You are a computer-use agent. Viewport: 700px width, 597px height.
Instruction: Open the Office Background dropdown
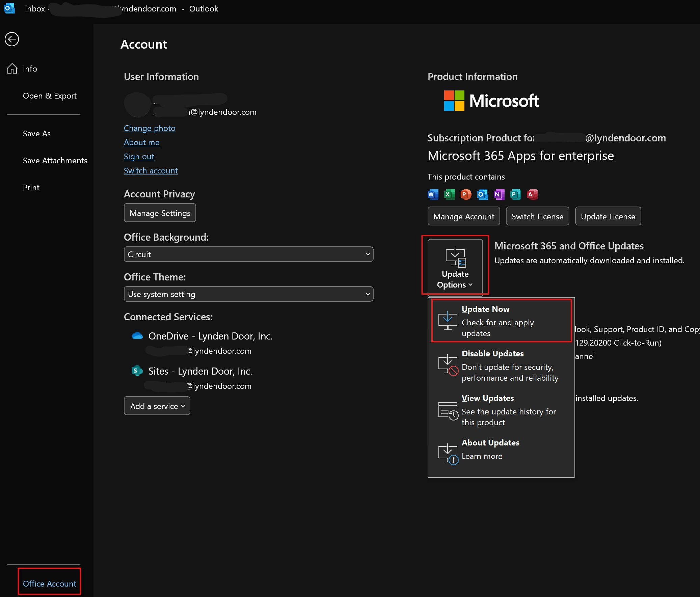[248, 254]
